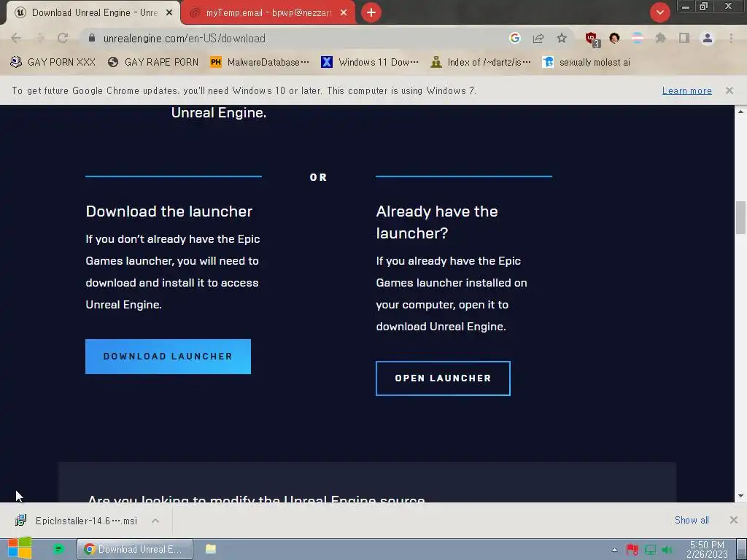
Task: Open the avatar face extension icon
Action: 614,38
